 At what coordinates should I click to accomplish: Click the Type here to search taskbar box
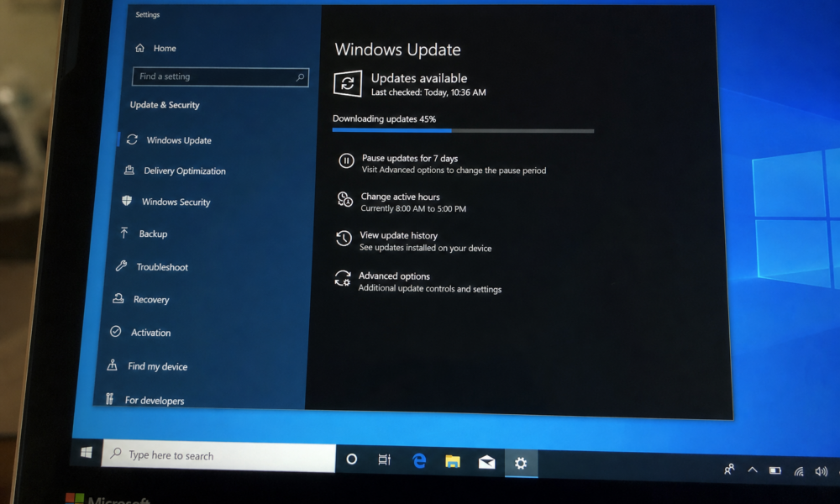(x=218, y=456)
